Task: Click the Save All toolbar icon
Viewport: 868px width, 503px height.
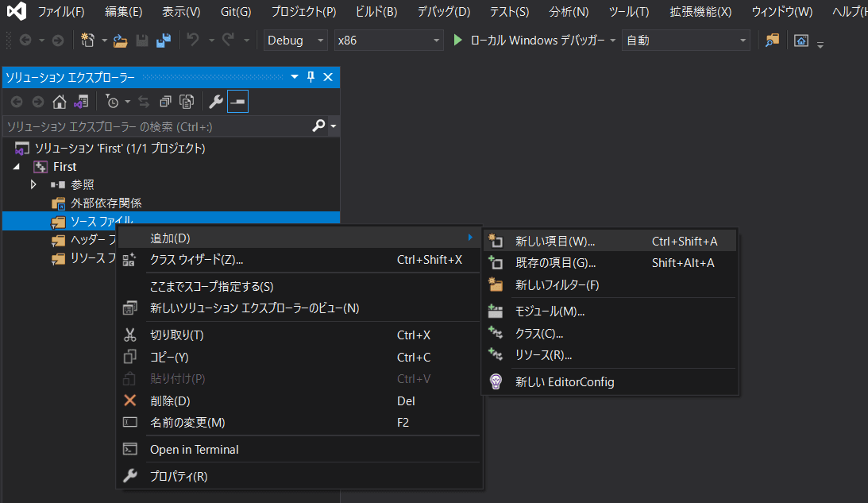Action: tap(164, 41)
